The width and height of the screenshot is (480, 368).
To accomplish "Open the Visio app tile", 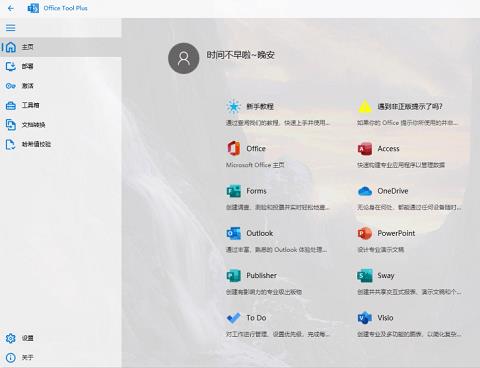I will 409,325.
